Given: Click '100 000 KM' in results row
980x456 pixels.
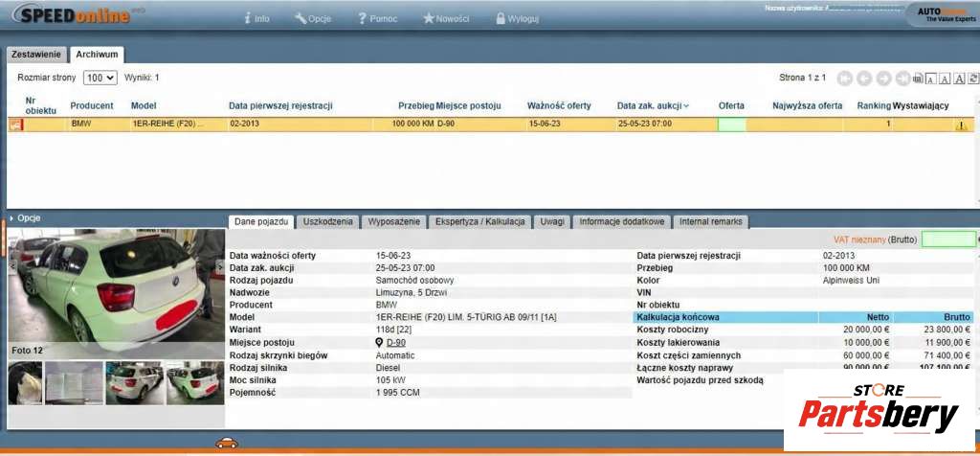Looking at the screenshot, I should (x=413, y=124).
